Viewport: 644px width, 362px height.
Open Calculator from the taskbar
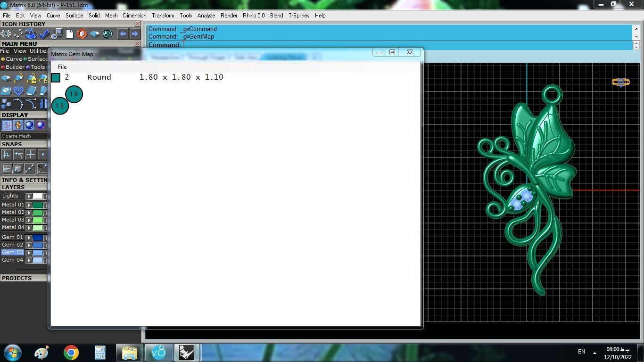[100, 353]
